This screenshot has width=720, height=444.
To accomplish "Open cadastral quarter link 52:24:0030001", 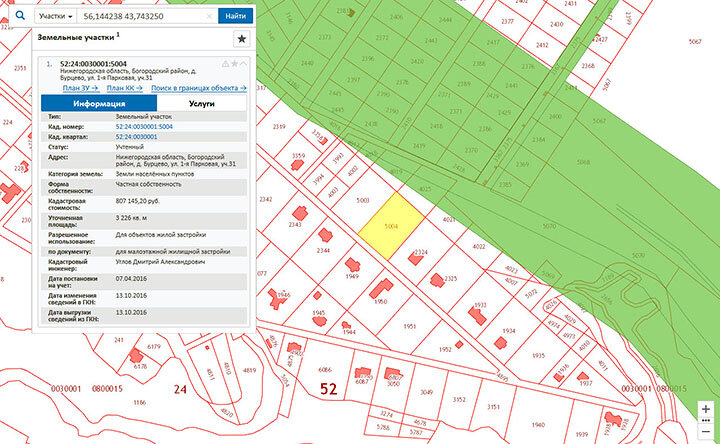I will [x=136, y=137].
